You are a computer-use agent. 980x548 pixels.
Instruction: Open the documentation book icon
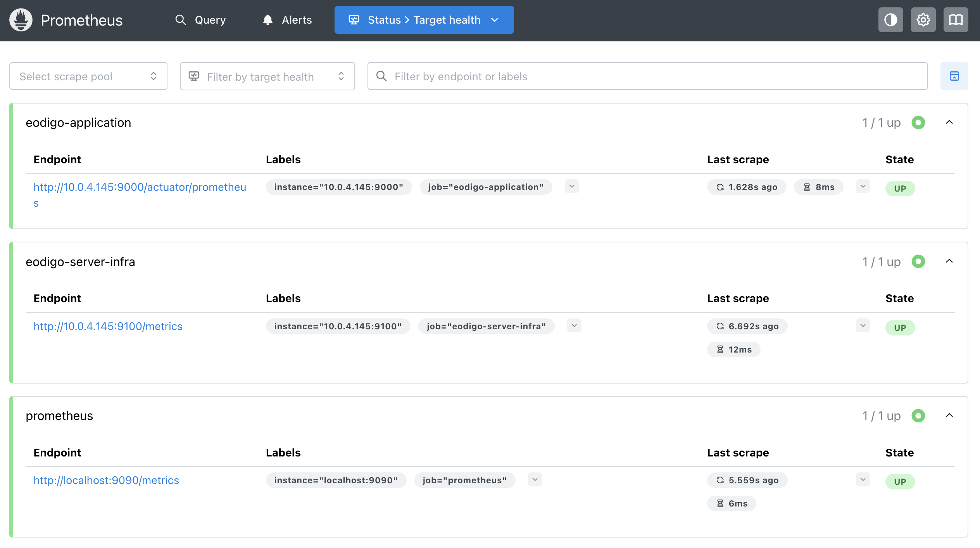tap(956, 20)
